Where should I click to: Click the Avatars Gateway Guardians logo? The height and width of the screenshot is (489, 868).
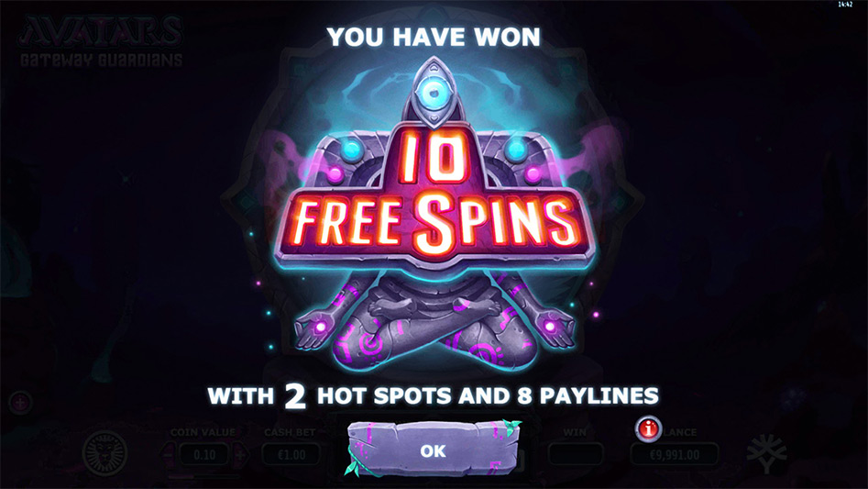102,41
